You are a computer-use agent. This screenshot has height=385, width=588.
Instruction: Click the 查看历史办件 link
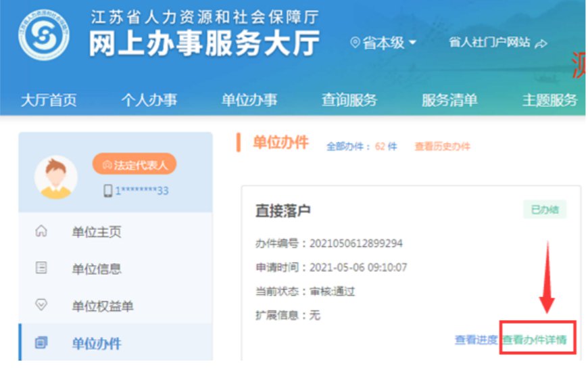tap(442, 146)
